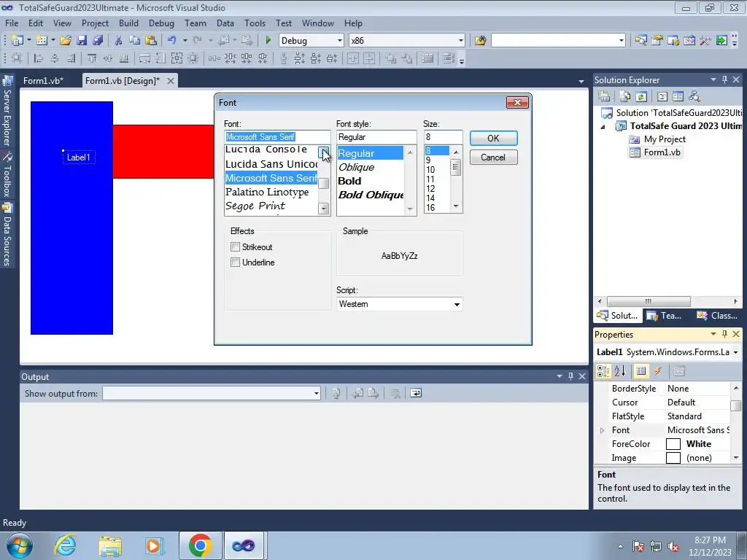This screenshot has height=560, width=747.
Task: Show the Events lightning icon in Properties
Action: [x=657, y=371]
